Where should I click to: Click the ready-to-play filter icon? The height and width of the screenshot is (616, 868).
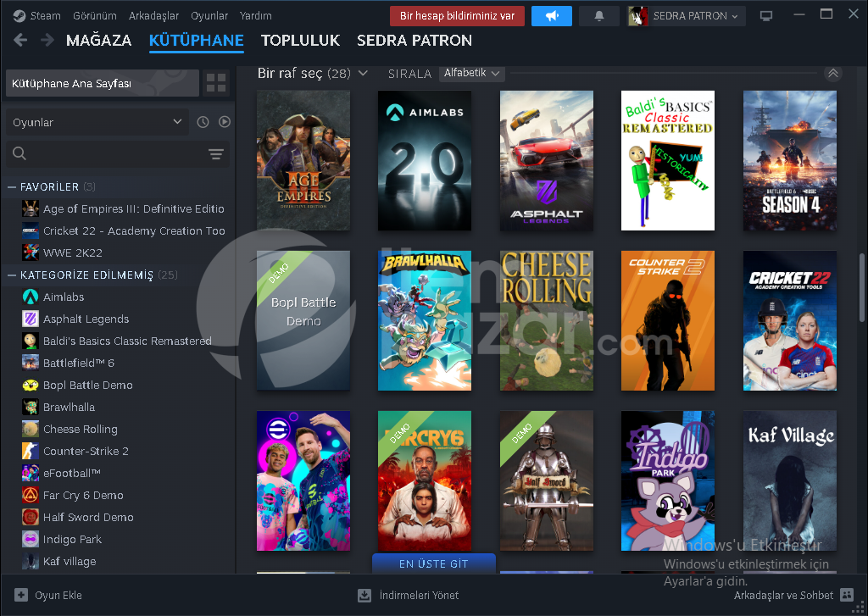click(x=224, y=122)
